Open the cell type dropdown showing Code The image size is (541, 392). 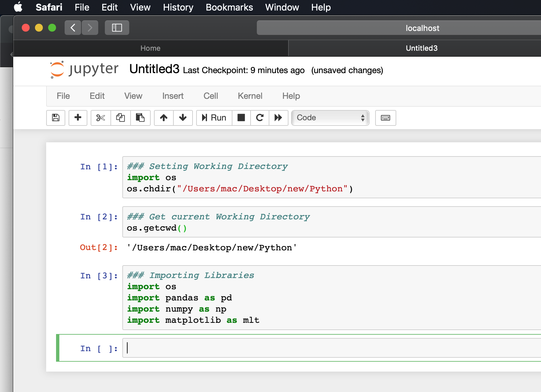[x=330, y=118]
